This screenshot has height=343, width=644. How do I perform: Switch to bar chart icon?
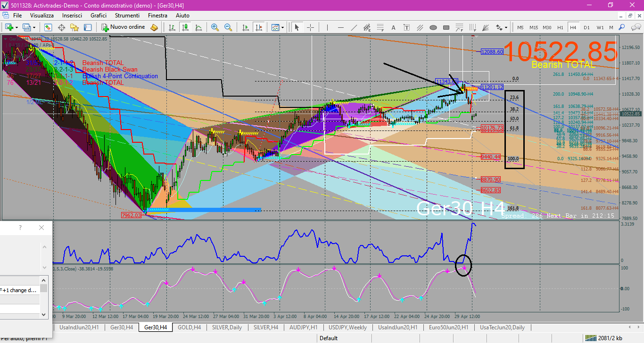[172, 27]
